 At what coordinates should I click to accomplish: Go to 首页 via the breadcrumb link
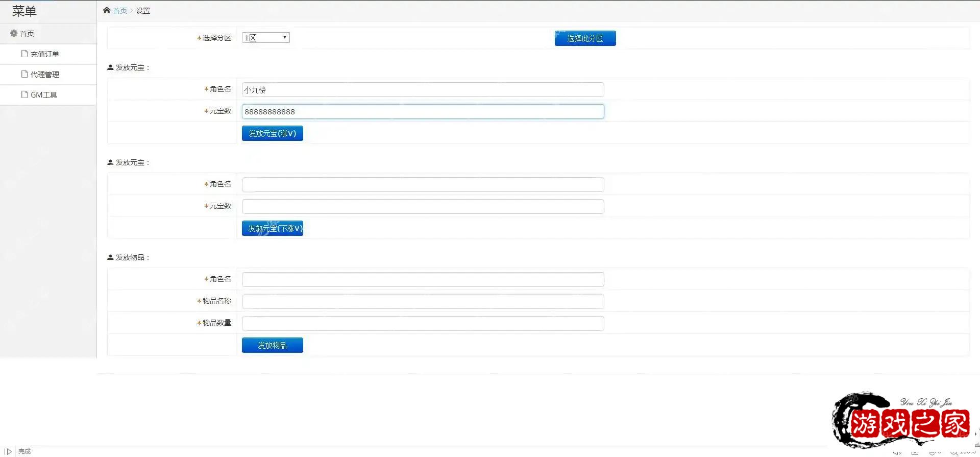pyautogui.click(x=120, y=11)
